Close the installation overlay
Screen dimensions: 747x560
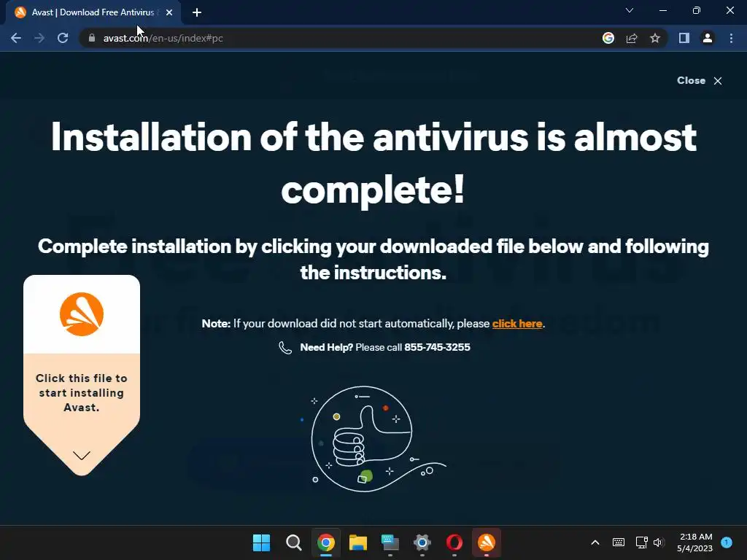[700, 80]
